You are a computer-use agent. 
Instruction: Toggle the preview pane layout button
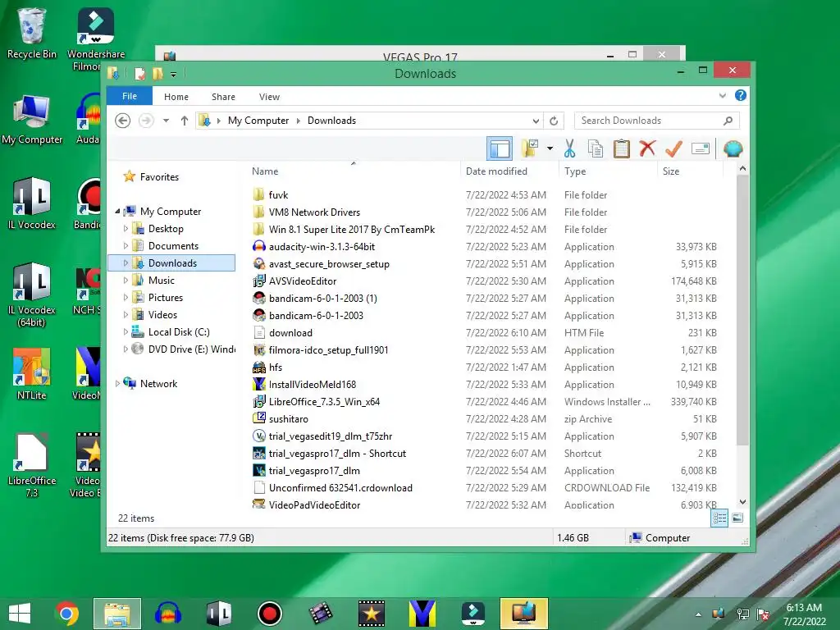point(500,148)
